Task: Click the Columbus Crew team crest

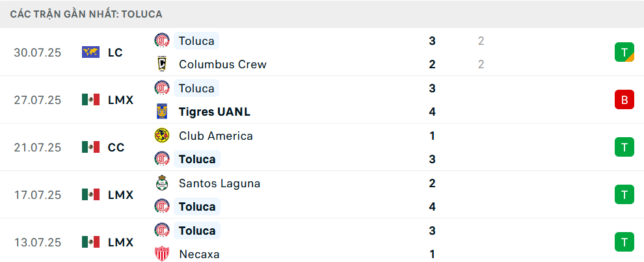Action: (162, 64)
